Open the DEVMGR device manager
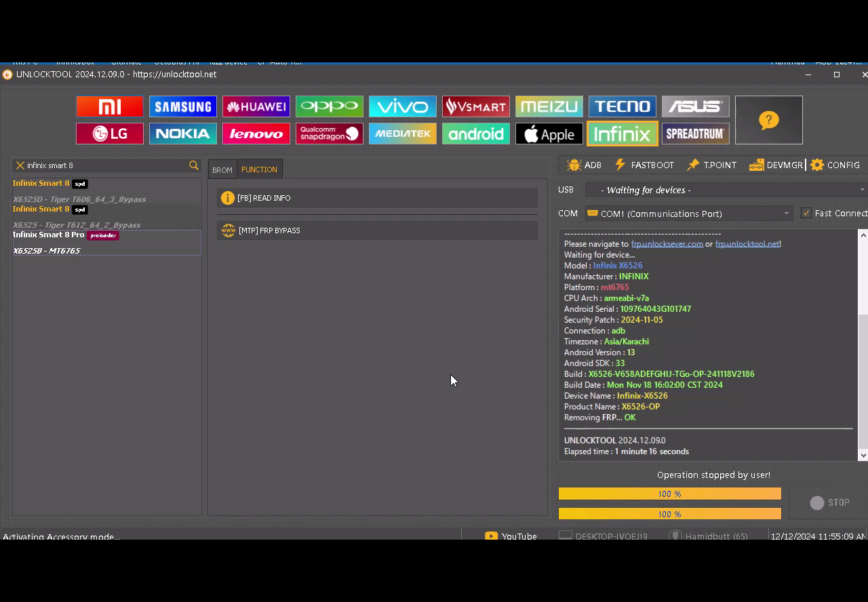868x602 pixels. pyautogui.click(x=776, y=165)
